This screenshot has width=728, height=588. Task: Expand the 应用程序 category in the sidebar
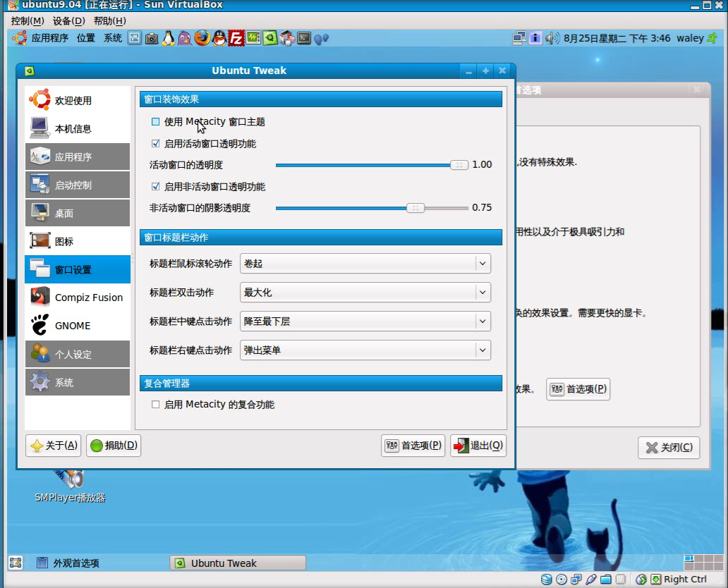coord(78,157)
